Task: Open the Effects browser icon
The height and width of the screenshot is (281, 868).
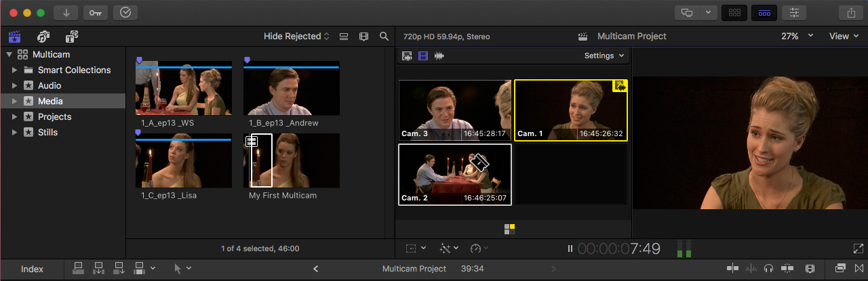Action: point(841,269)
